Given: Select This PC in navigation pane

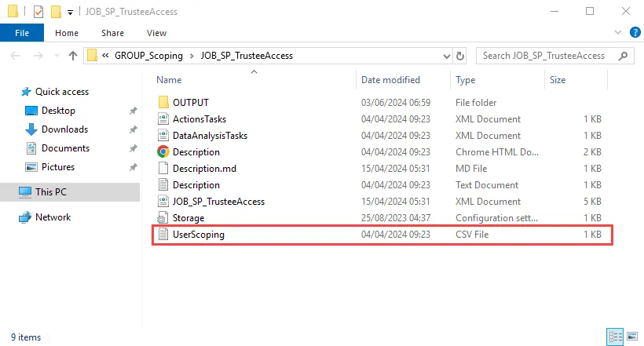Looking at the screenshot, I should coord(51,191).
